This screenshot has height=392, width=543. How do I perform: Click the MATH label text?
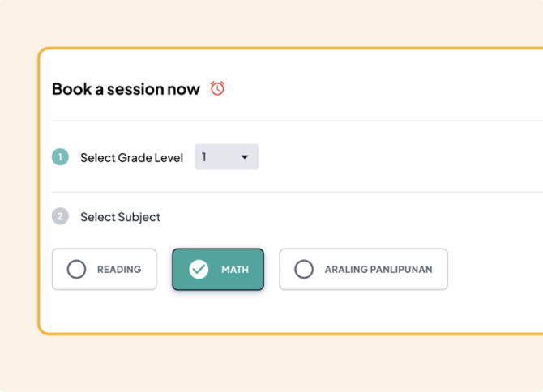(235, 270)
